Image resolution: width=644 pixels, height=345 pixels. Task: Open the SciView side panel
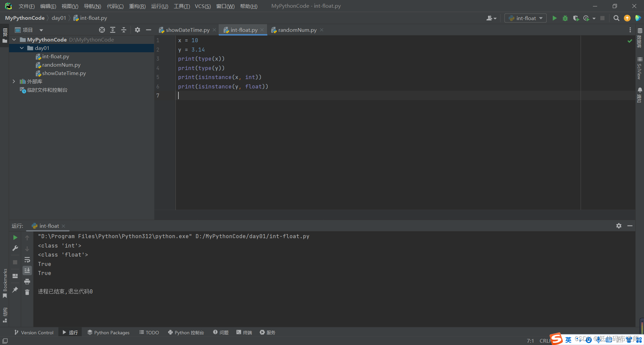pyautogui.click(x=640, y=68)
